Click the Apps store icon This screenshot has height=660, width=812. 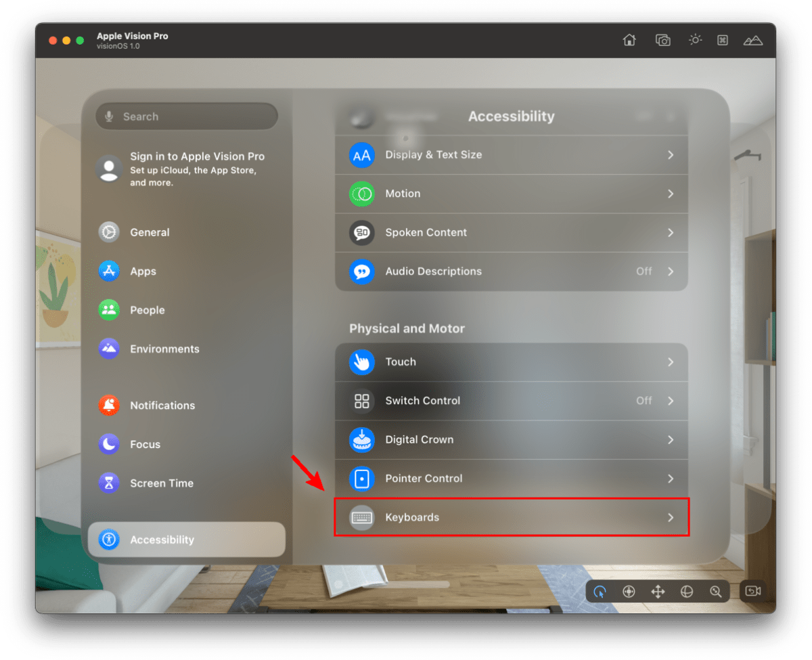[108, 271]
